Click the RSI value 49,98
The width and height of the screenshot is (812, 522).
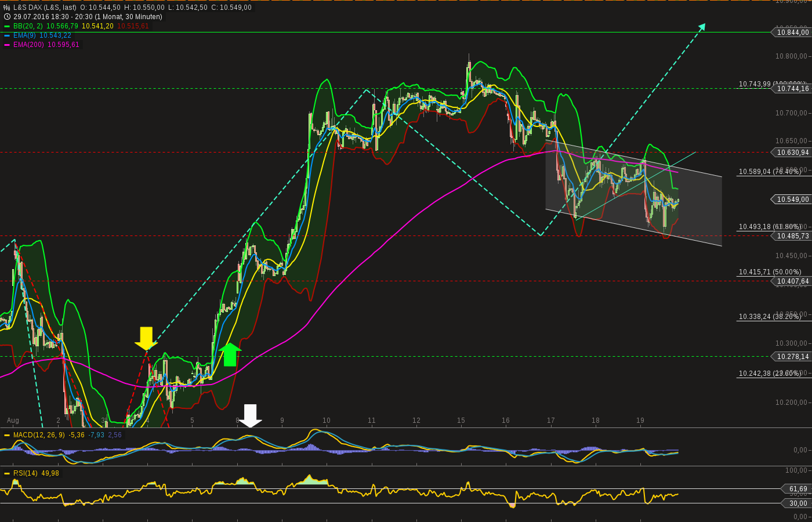[50, 473]
